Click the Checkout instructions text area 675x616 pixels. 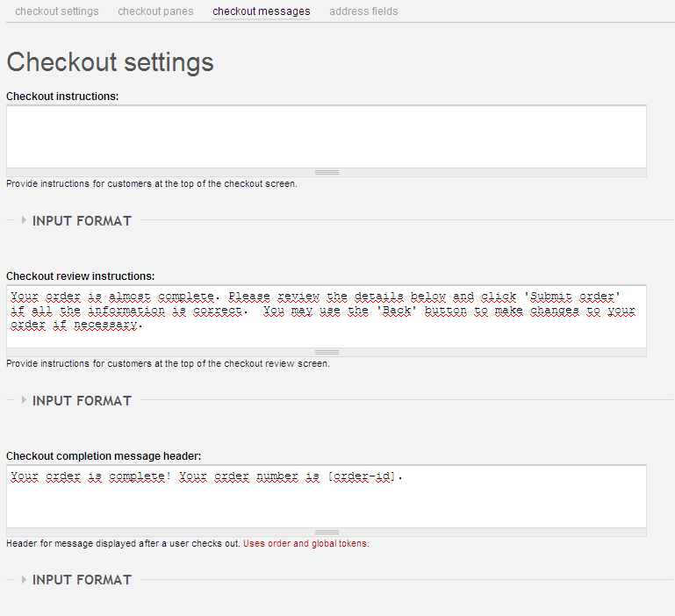(x=327, y=137)
